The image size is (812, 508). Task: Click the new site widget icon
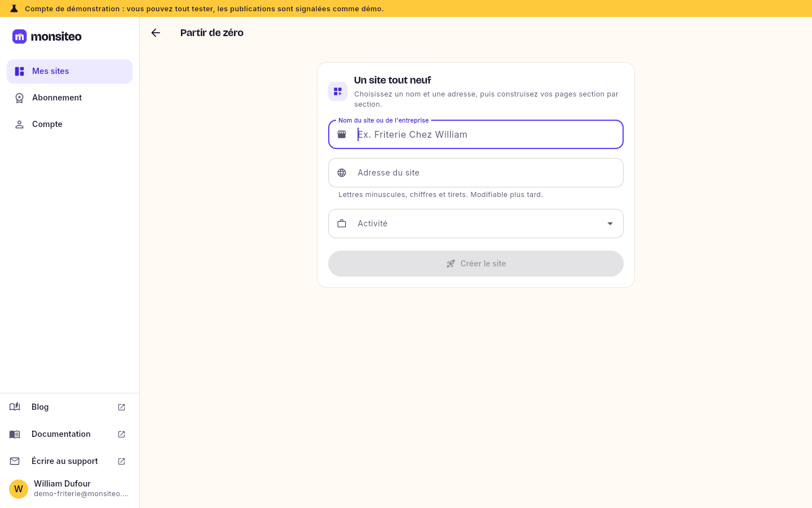338,91
